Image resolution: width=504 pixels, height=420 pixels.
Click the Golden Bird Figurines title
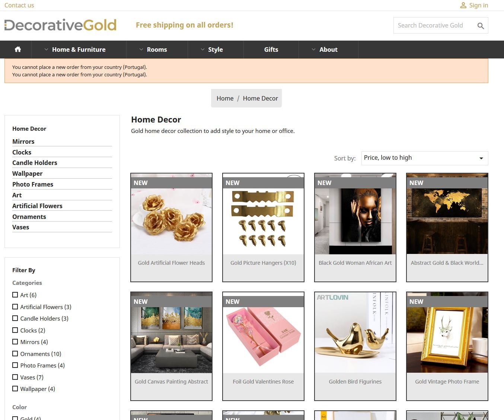(355, 382)
